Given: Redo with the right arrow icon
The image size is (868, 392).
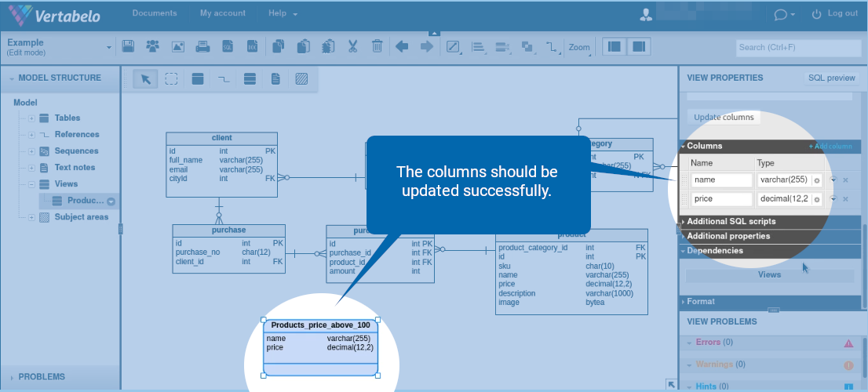Looking at the screenshot, I should tap(427, 46).
